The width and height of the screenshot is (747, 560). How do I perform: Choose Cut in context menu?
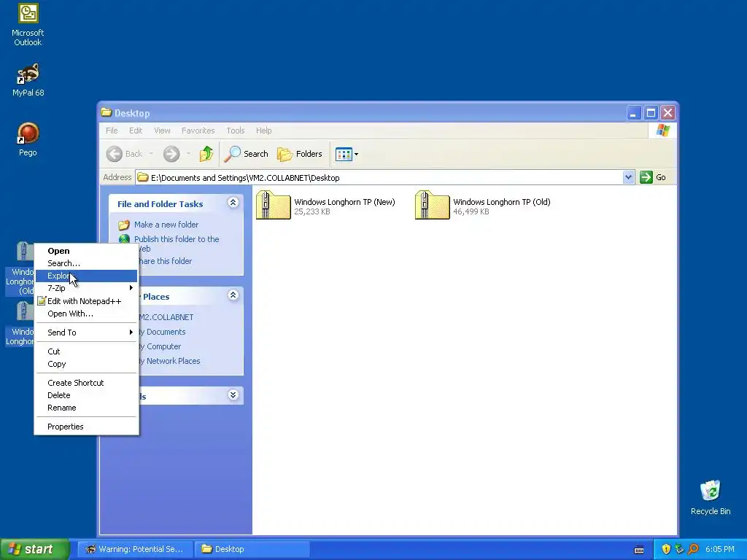86,351
